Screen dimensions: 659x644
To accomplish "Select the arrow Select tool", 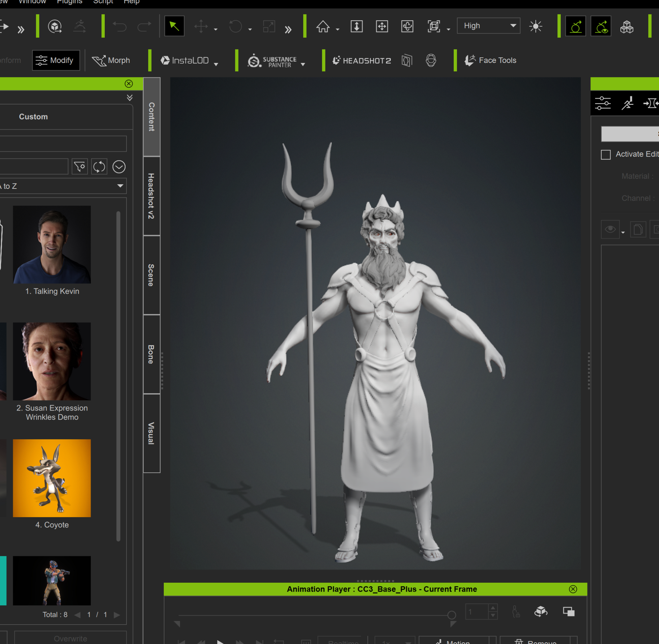I will coord(174,26).
